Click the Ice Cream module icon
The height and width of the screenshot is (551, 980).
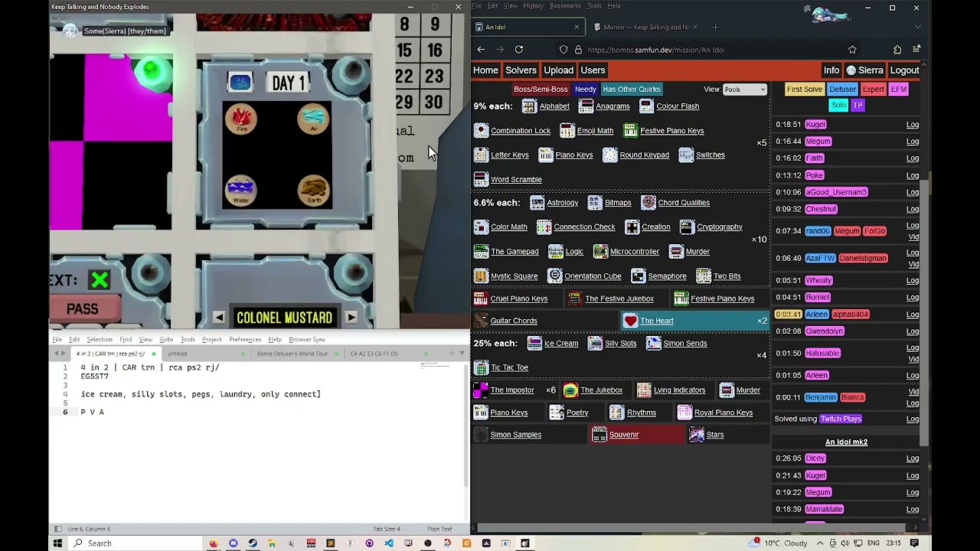point(534,344)
